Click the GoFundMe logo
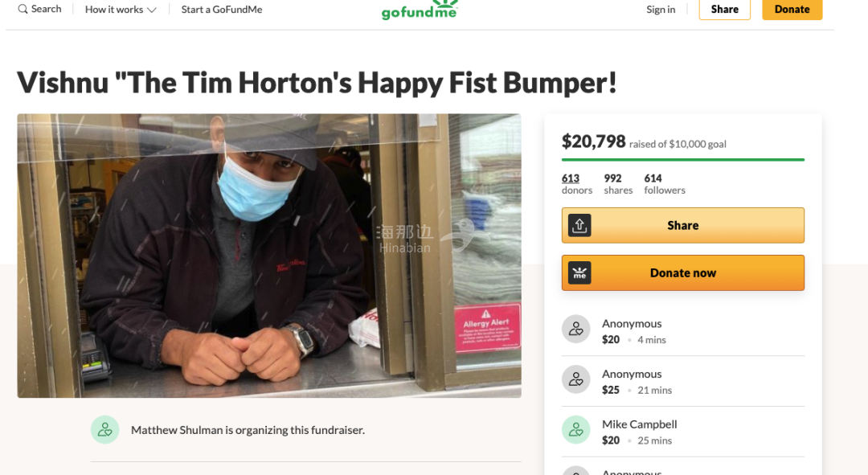This screenshot has width=868, height=475. tap(420, 10)
